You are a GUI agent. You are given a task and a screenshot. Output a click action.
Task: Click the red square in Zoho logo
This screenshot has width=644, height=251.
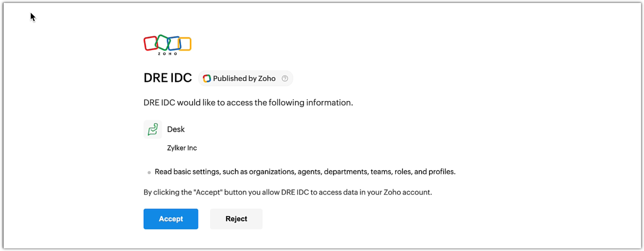point(150,43)
